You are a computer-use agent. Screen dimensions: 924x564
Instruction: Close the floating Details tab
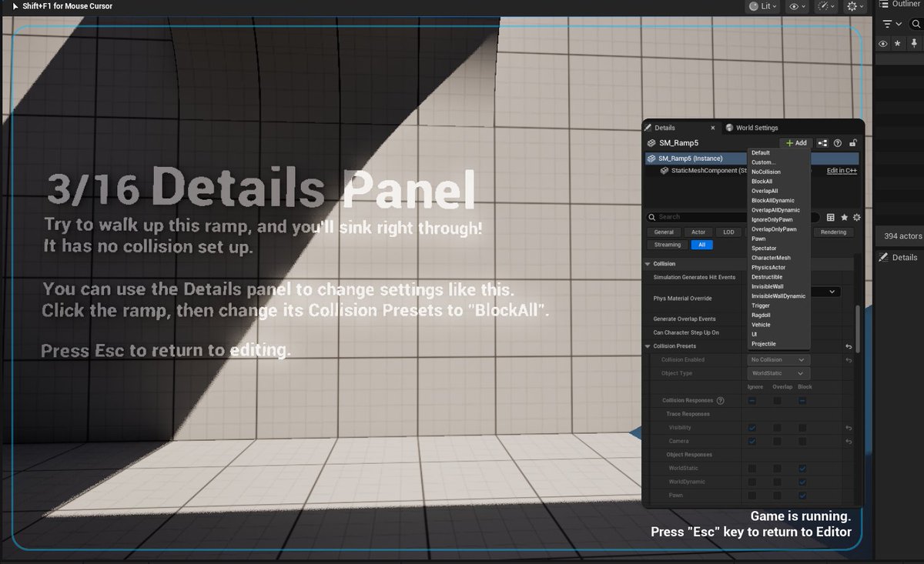[x=712, y=128]
